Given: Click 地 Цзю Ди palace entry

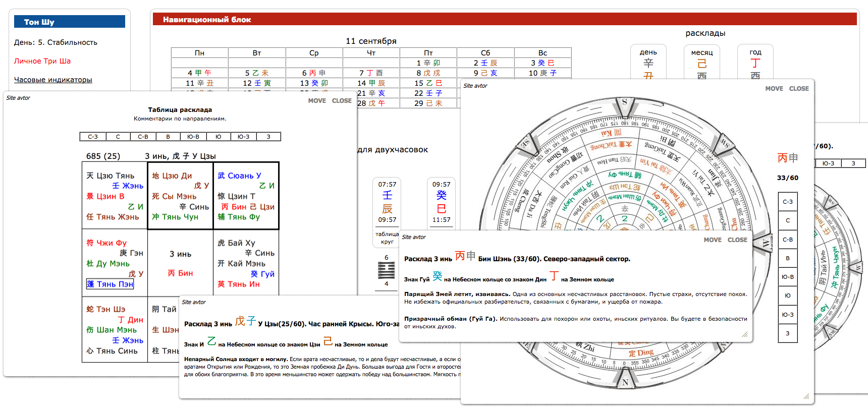Looking at the screenshot, I should 172,176.
